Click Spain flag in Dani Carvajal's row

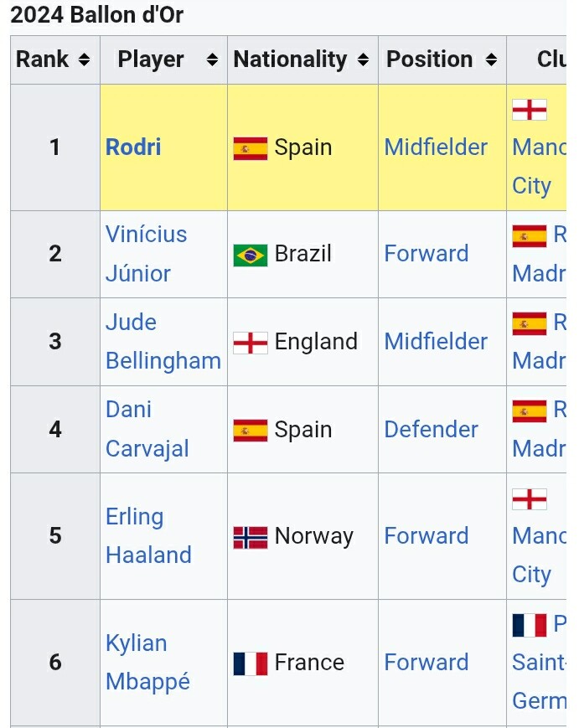click(x=251, y=431)
